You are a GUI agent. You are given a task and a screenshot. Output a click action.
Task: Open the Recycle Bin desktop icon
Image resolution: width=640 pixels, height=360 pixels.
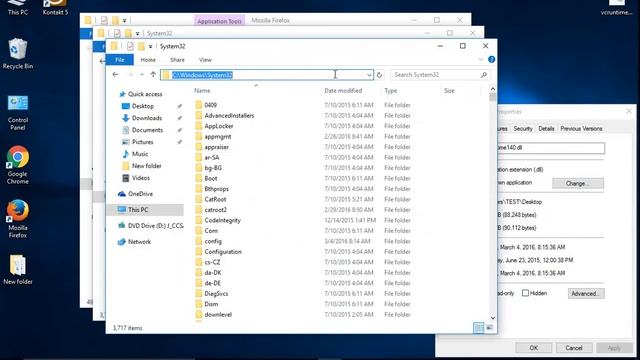pyautogui.click(x=17, y=53)
